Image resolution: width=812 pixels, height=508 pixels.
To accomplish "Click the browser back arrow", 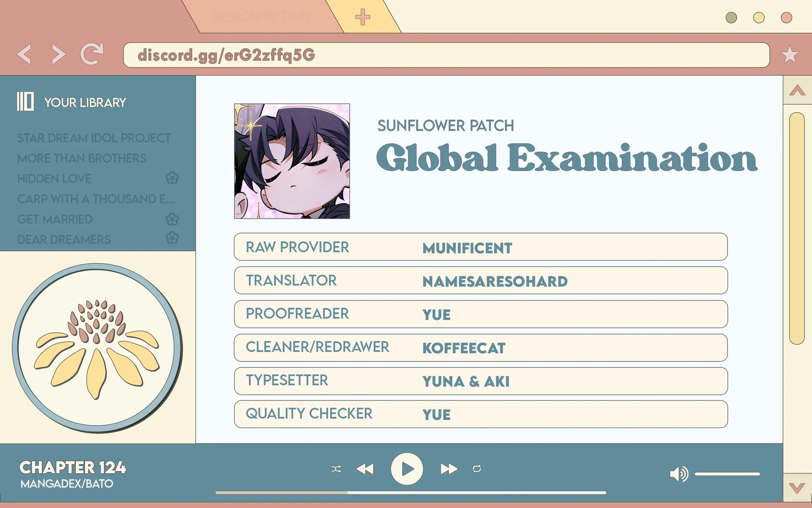I will coord(24,54).
